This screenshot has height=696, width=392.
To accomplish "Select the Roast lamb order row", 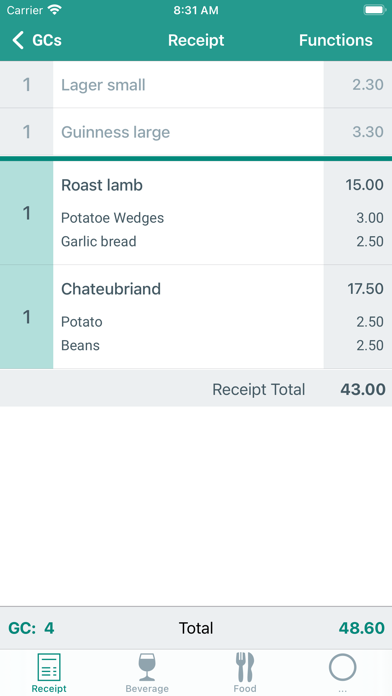I will (196, 213).
